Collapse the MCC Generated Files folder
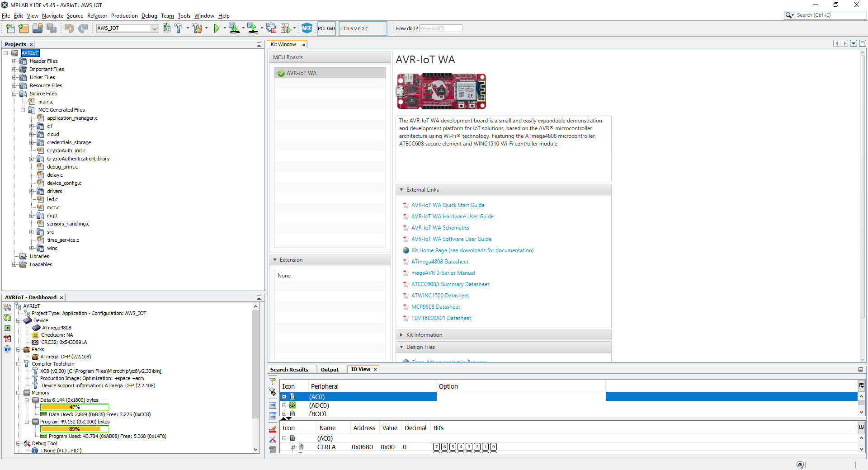This screenshot has height=470, width=868. click(23, 110)
